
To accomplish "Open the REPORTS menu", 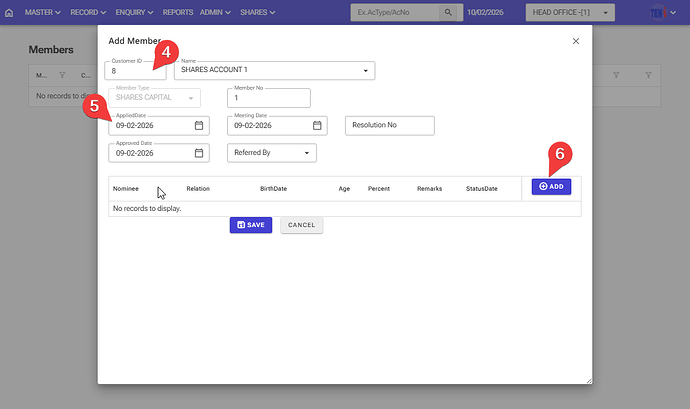I will coord(178,12).
